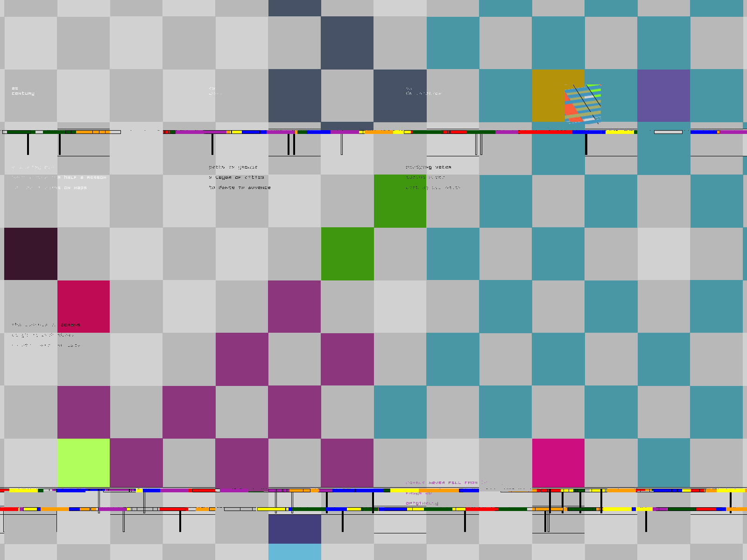Screen dimensions: 747x560
Task: Open the "century" text link
Action: coord(23,93)
